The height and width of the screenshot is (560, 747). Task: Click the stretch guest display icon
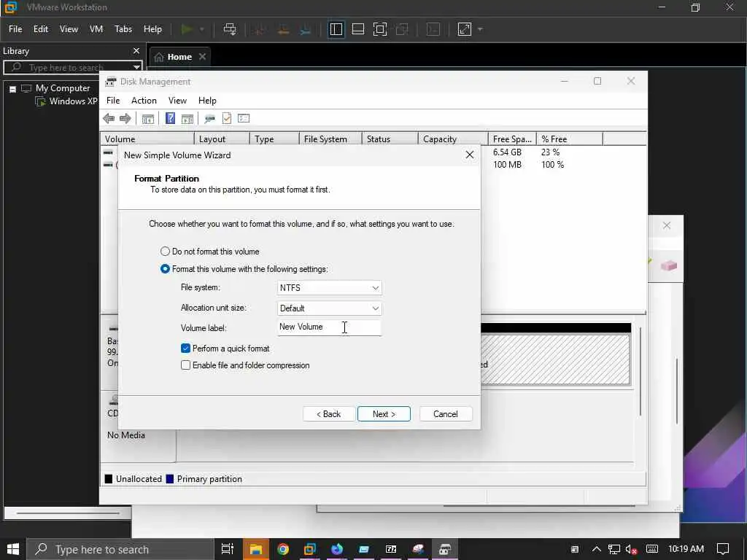(465, 29)
